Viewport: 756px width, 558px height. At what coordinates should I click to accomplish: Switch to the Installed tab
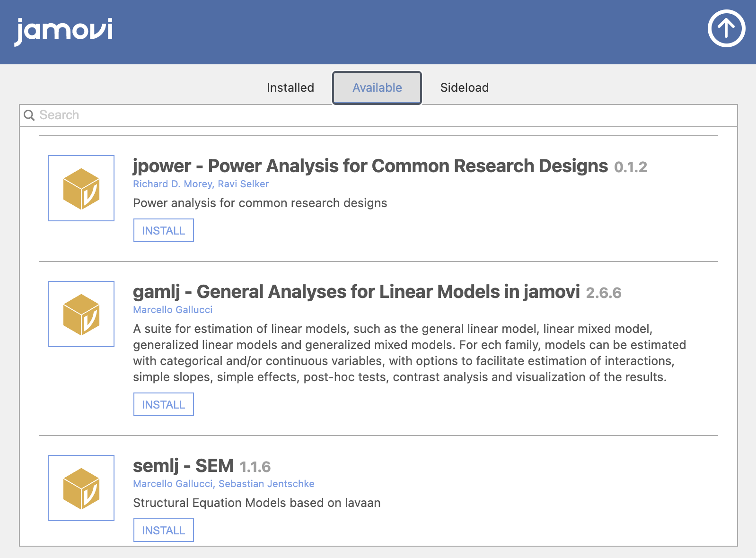tap(290, 87)
